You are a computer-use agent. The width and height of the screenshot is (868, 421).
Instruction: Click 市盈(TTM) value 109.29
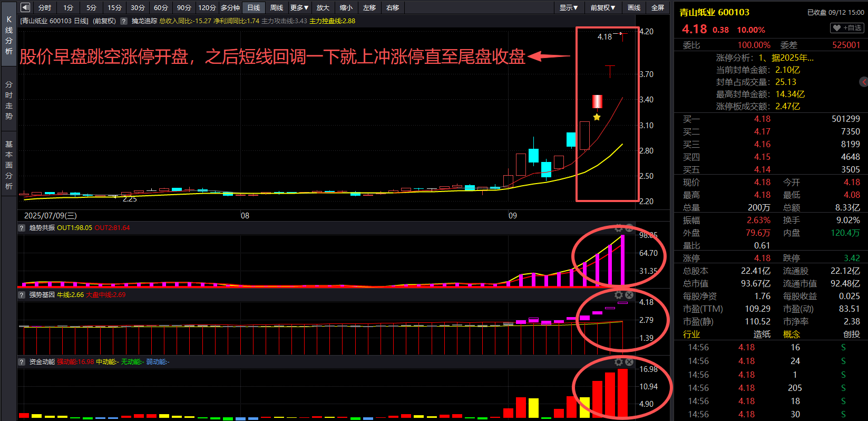pyautogui.click(x=757, y=309)
